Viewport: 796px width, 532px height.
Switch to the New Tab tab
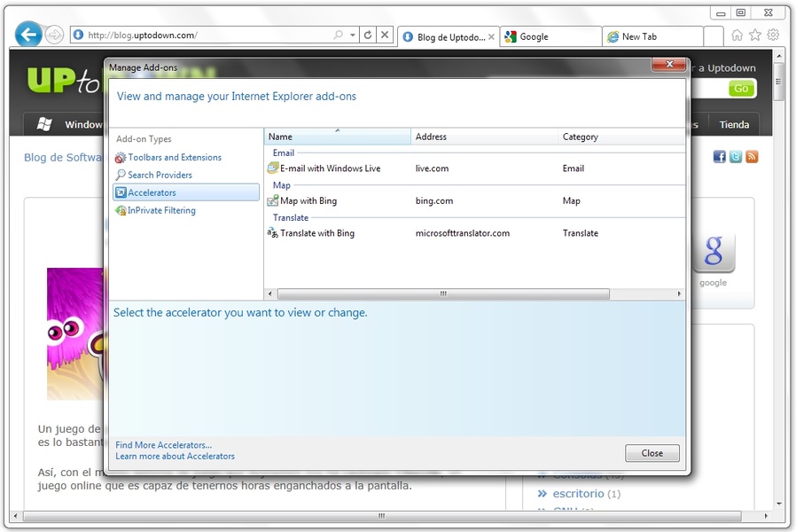tap(652, 37)
